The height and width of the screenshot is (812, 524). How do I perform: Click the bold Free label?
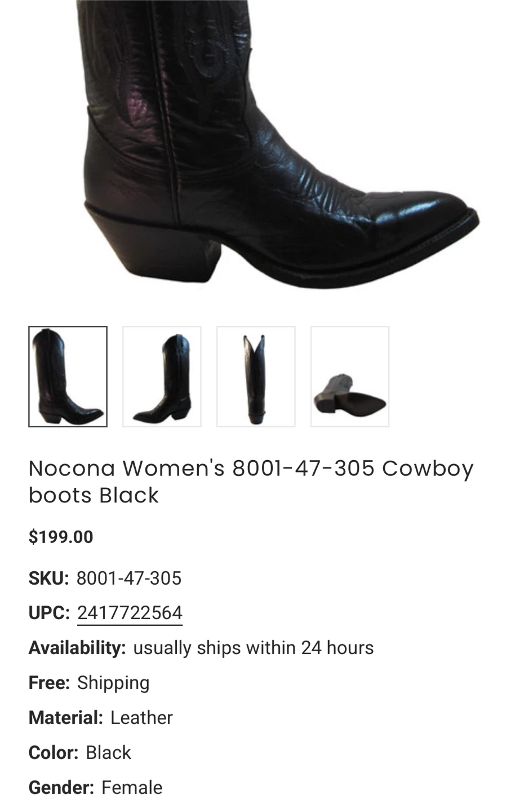[x=49, y=683]
